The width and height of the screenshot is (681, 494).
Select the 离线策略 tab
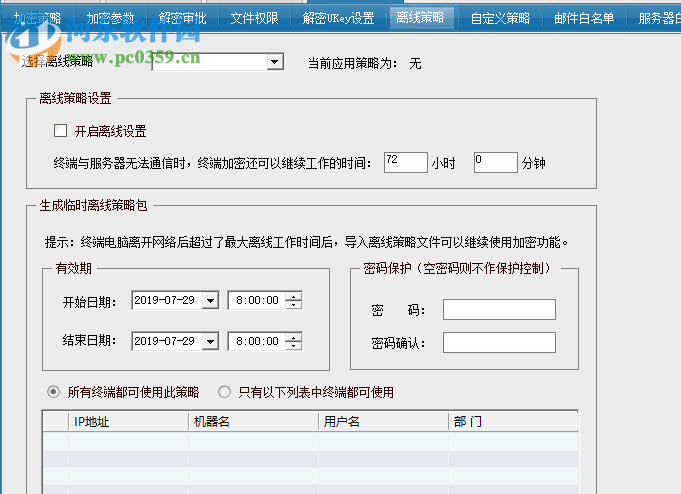(x=420, y=18)
